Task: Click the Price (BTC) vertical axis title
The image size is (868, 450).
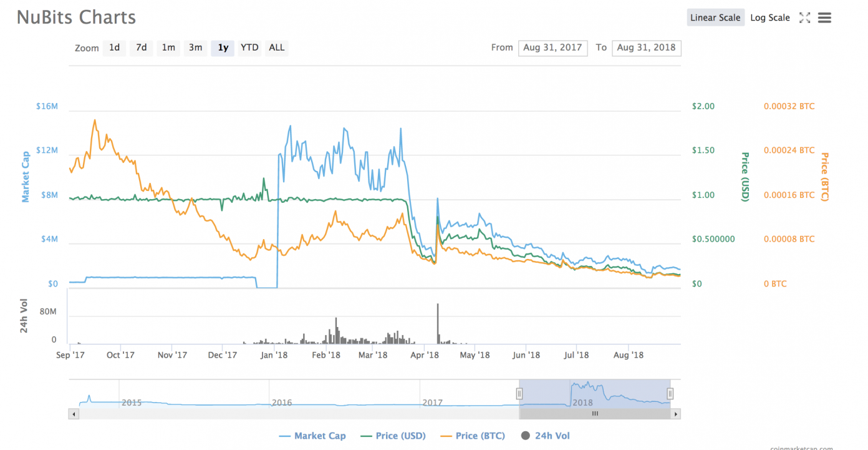Action: 824,177
